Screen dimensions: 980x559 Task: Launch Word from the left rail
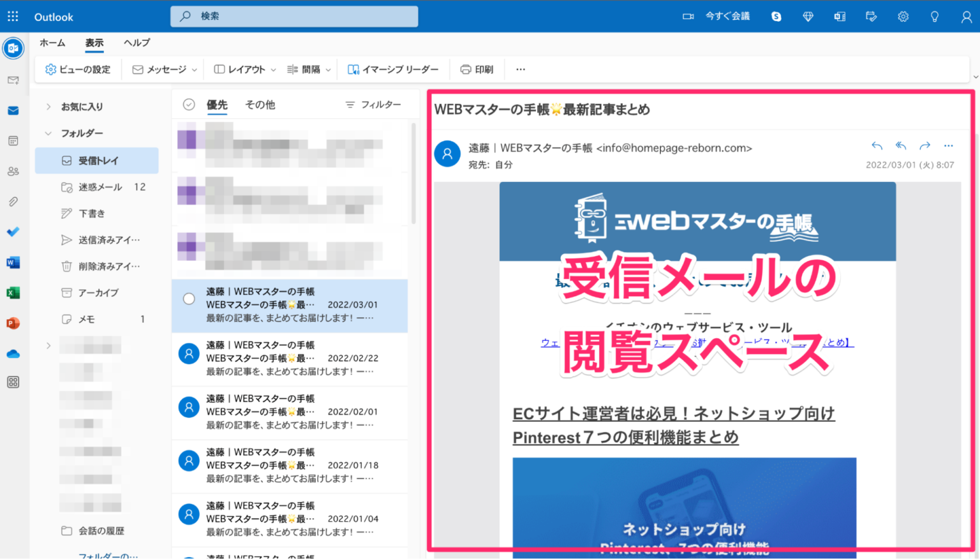click(x=13, y=262)
